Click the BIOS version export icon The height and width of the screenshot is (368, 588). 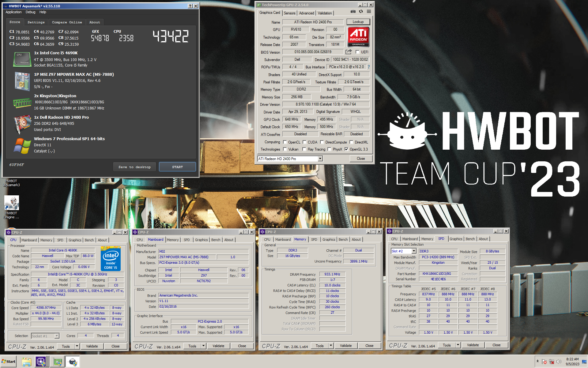pyautogui.click(x=349, y=52)
